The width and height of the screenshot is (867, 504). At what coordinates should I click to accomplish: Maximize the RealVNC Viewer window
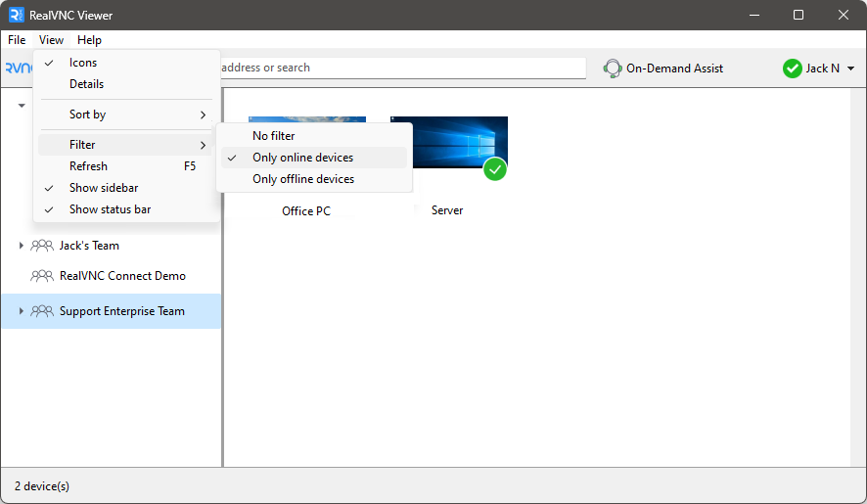(799, 15)
